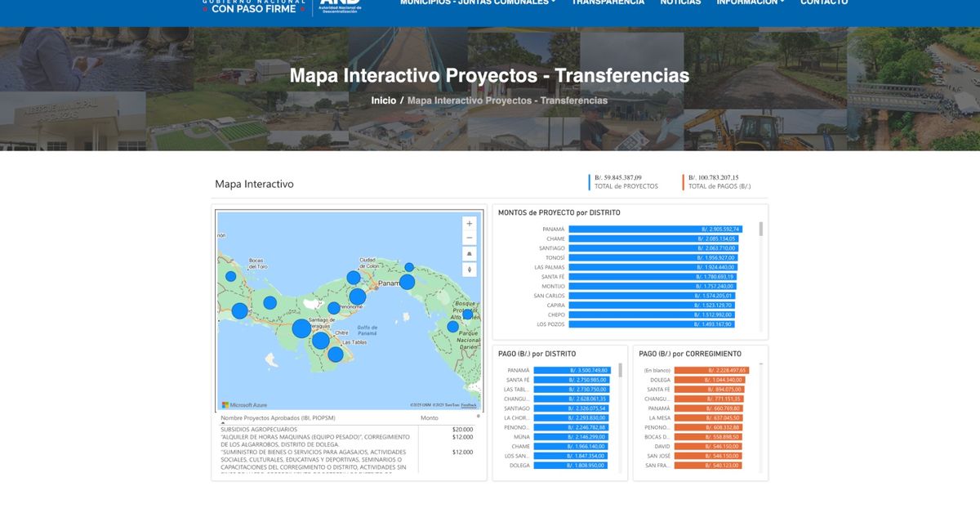Select the largest bubble near Santiago de Veraguas

click(301, 328)
